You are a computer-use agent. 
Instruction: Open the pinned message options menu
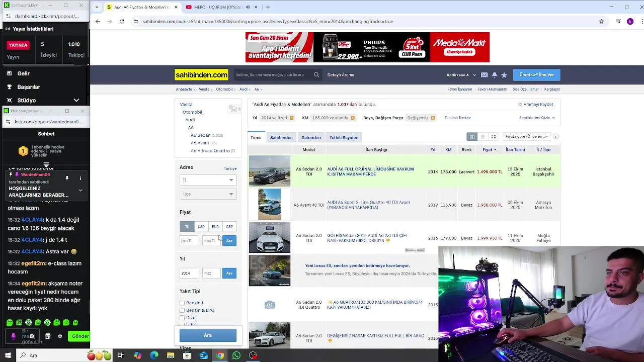[80, 178]
